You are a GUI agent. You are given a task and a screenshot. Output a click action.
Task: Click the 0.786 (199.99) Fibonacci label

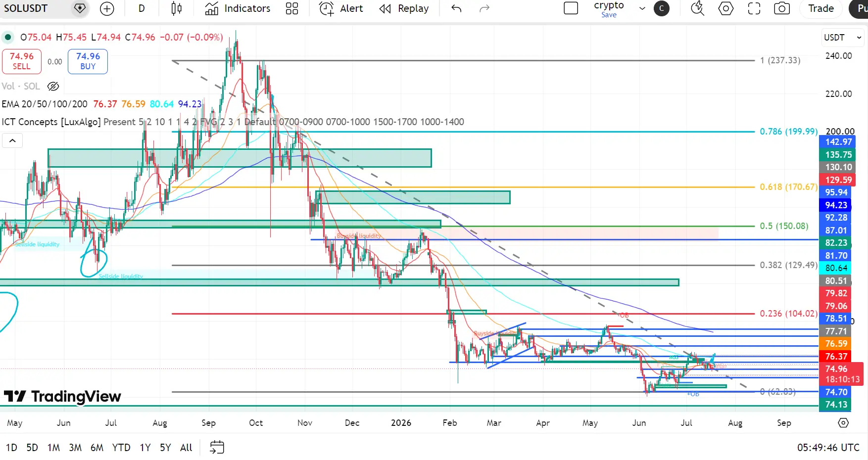(x=789, y=132)
